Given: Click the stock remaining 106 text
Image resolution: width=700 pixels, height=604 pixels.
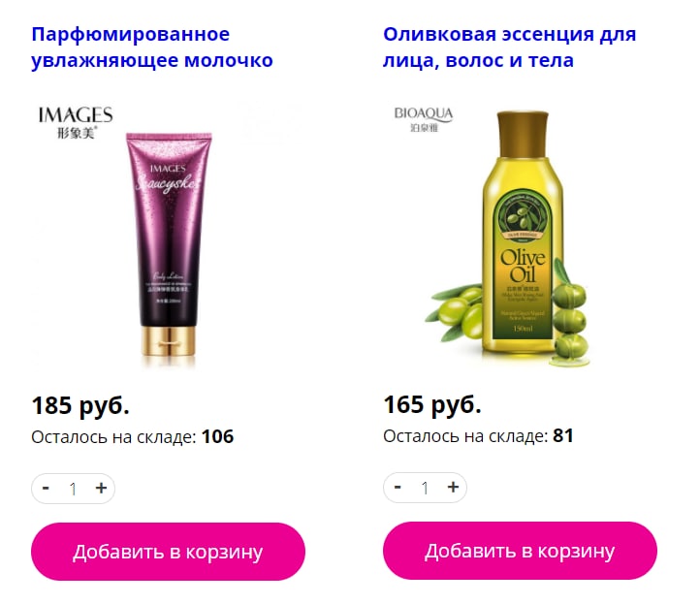Looking at the screenshot, I should pos(132,436).
